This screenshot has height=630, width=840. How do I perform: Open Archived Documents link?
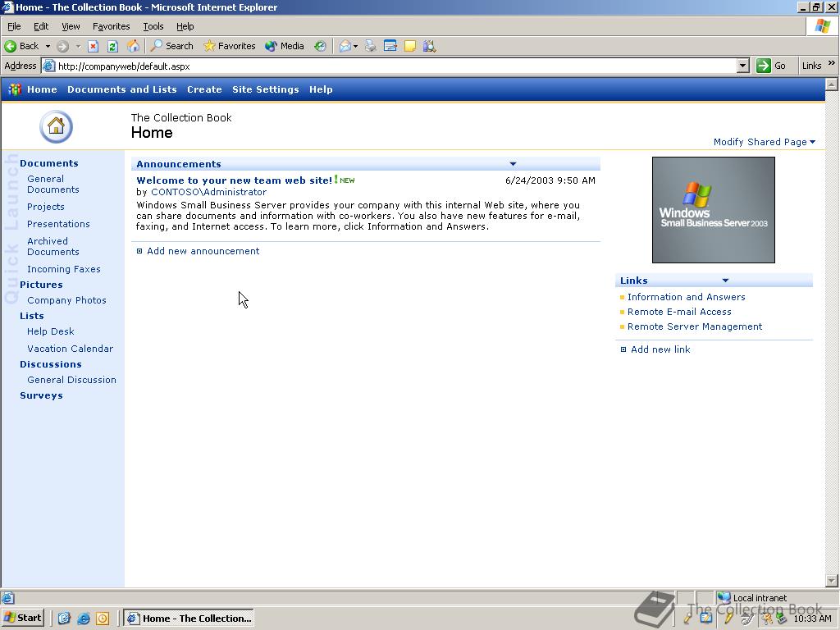(x=52, y=246)
